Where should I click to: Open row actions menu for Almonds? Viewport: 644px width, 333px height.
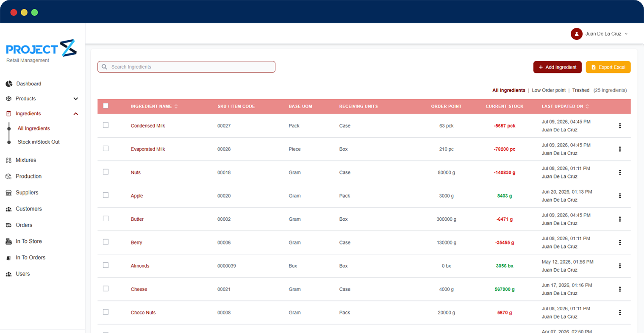coord(620,266)
